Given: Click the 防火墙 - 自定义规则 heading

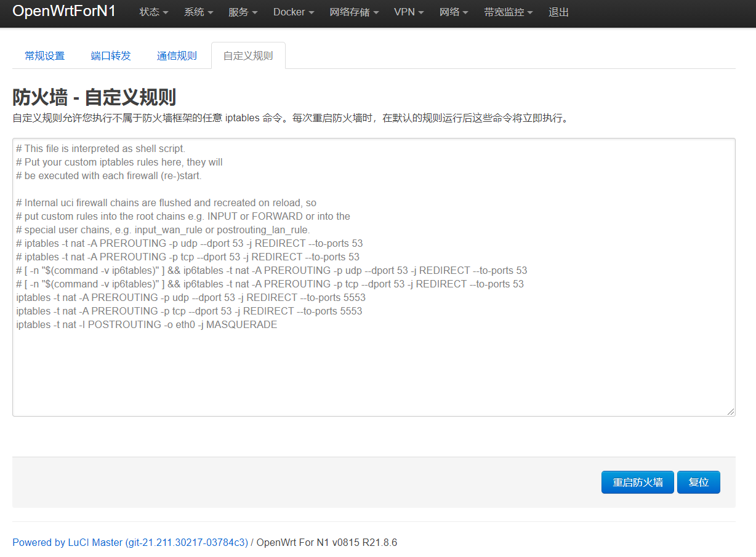Looking at the screenshot, I should click(x=94, y=97).
